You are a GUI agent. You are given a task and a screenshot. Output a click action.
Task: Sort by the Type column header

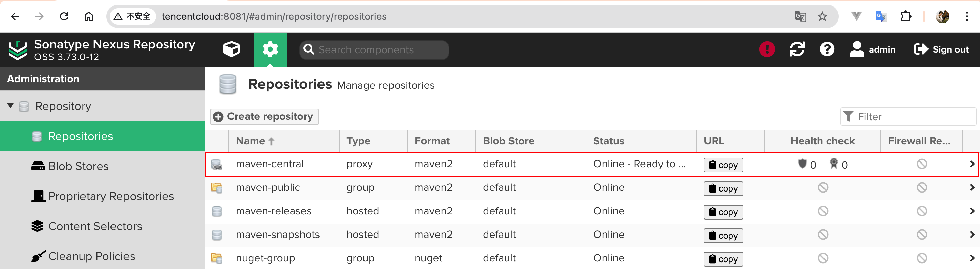point(373,141)
